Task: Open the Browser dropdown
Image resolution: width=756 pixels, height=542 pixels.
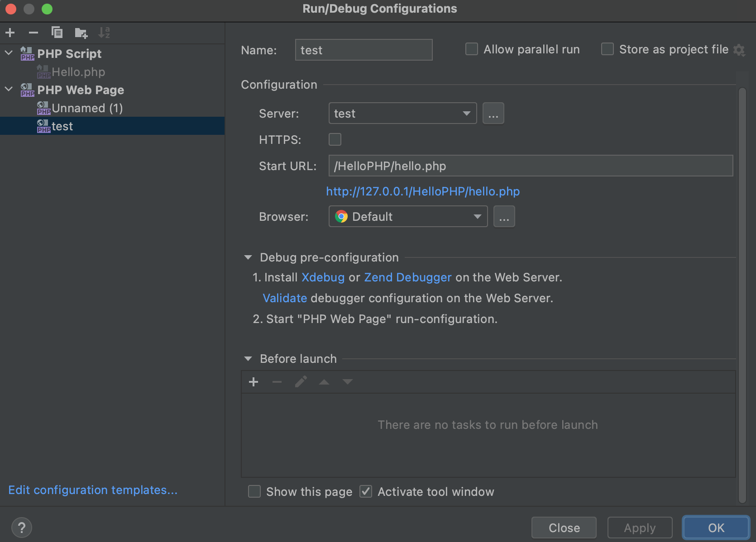Action: point(408,216)
